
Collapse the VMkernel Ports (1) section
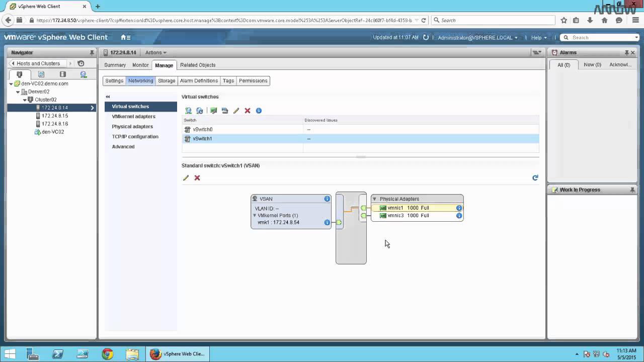255,215
